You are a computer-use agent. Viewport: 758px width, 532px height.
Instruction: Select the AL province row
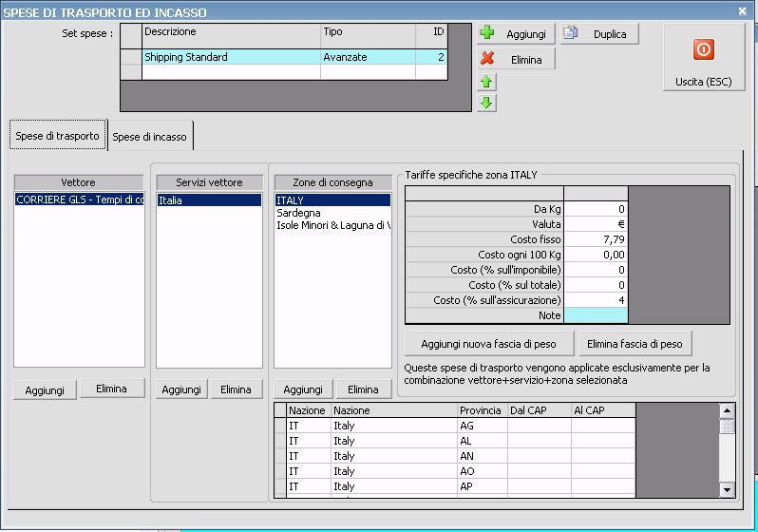point(455,441)
